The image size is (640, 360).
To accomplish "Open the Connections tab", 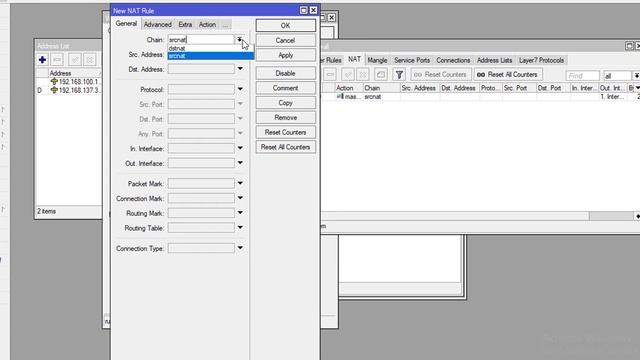I will (453, 60).
